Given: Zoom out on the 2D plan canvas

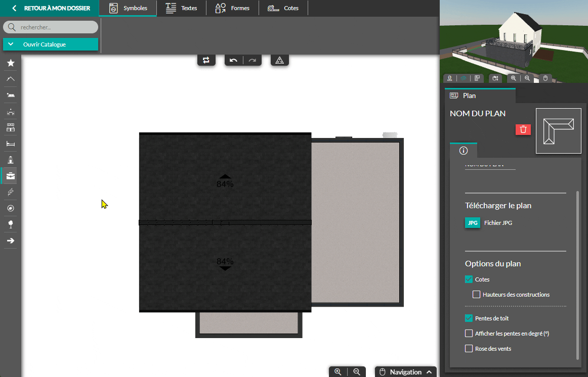Looking at the screenshot, I should pos(357,372).
